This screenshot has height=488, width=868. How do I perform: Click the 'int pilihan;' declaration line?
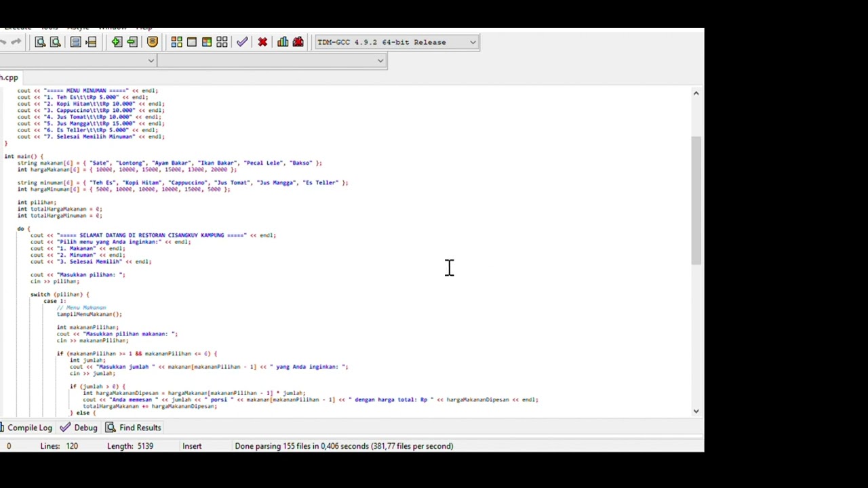pyautogui.click(x=37, y=203)
